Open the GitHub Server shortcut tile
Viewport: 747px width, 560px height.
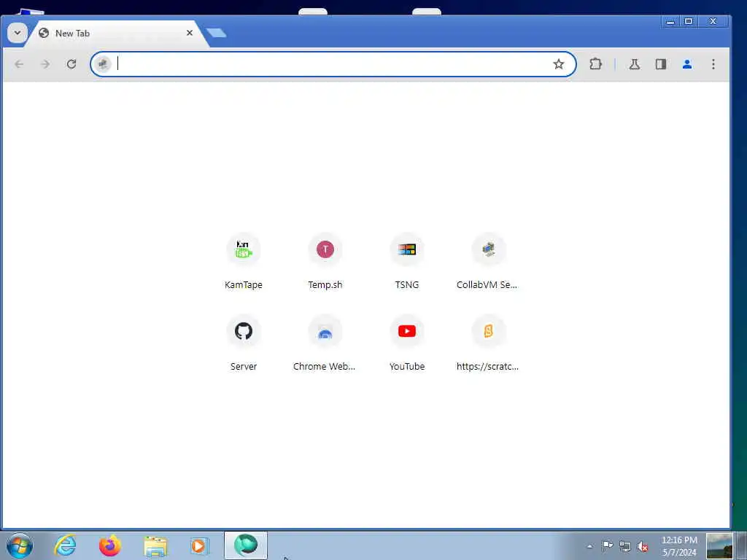tap(244, 331)
